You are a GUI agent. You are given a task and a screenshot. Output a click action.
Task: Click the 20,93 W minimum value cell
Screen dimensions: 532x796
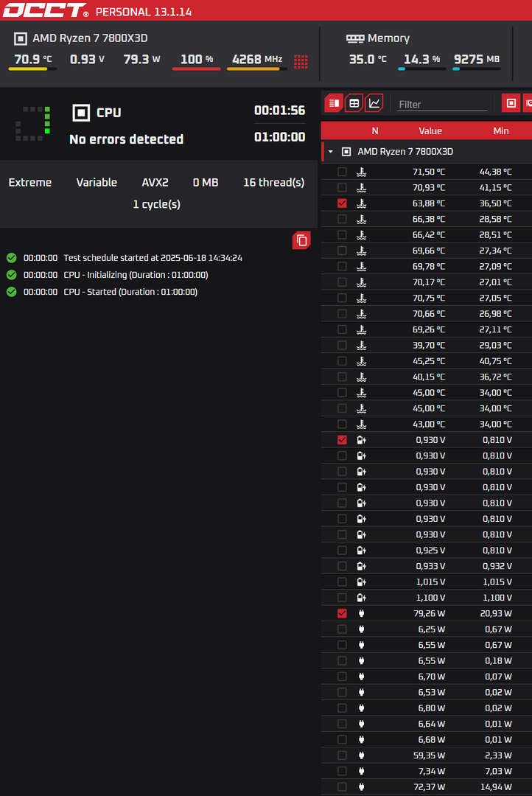[496, 613]
